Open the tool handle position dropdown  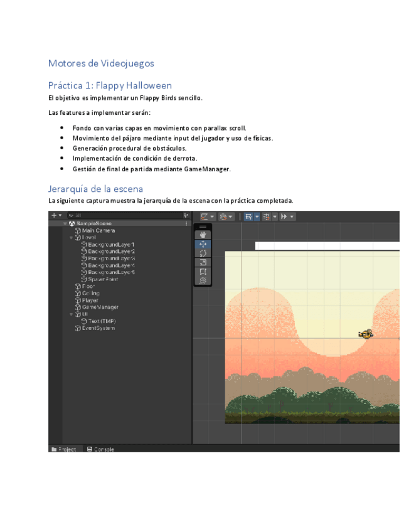click(212, 216)
